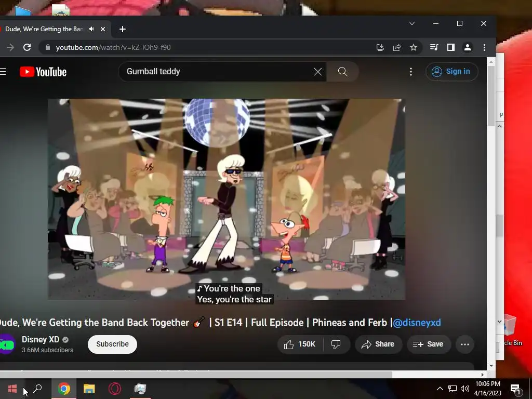The image size is (532, 399).
Task: Go forward with browser arrow
Action: pyautogui.click(x=10, y=47)
